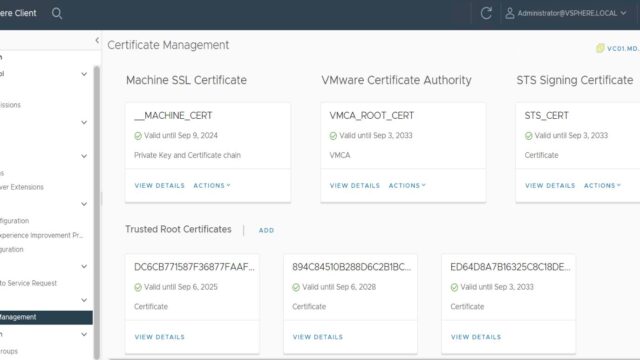Toggle the chevron below the missions item
This screenshot has width=640, height=360.
pyautogui.click(x=84, y=122)
